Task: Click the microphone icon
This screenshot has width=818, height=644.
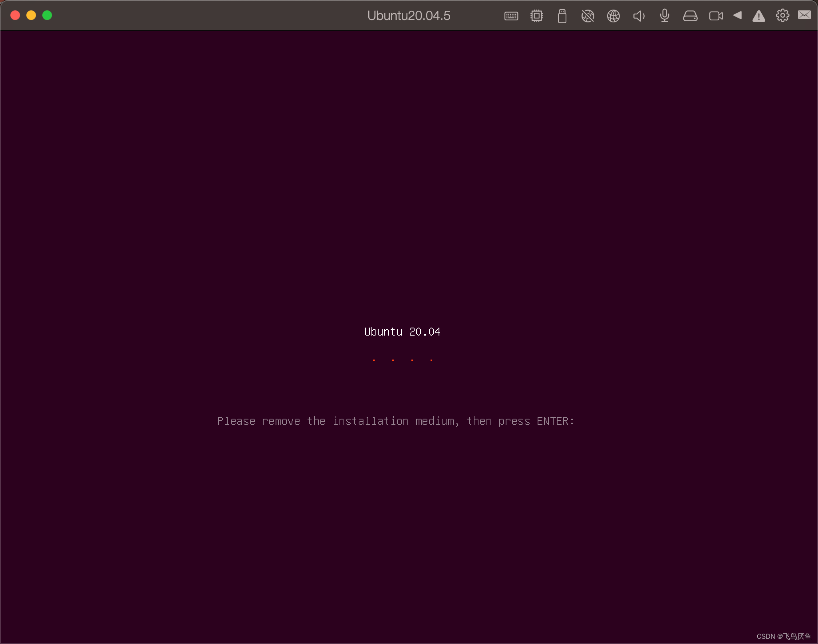Action: (665, 16)
